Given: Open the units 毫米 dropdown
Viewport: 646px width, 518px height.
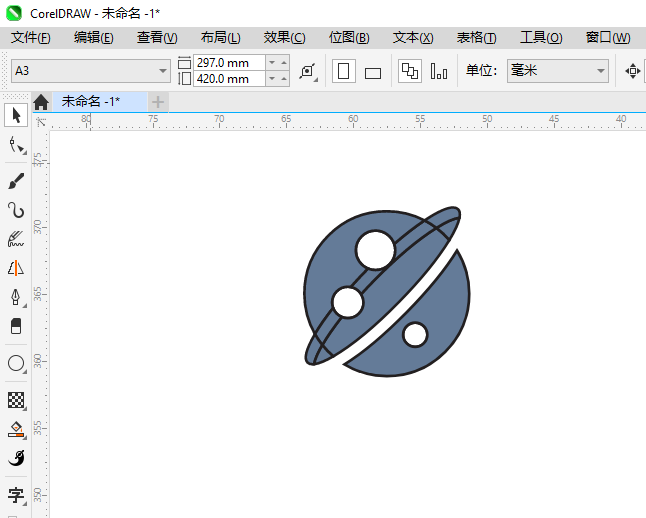Looking at the screenshot, I should coord(601,71).
